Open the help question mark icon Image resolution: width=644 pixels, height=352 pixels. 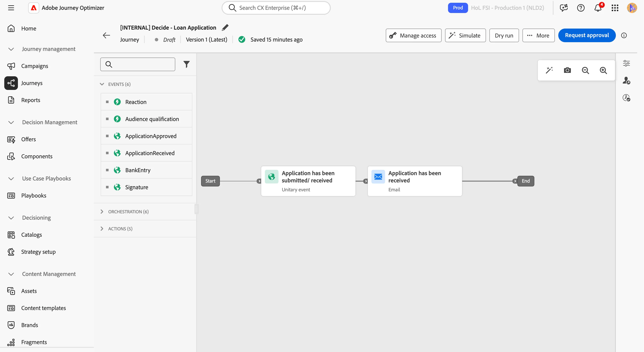tap(581, 8)
